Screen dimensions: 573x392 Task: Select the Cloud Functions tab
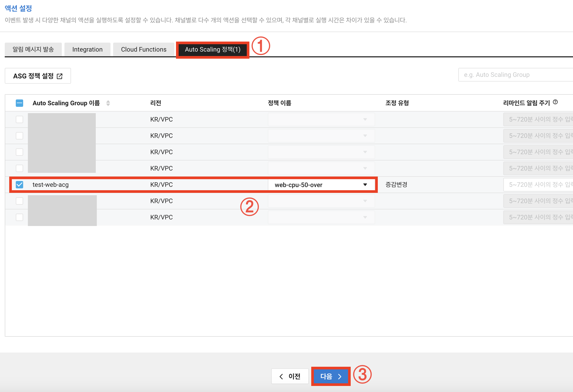tap(144, 49)
